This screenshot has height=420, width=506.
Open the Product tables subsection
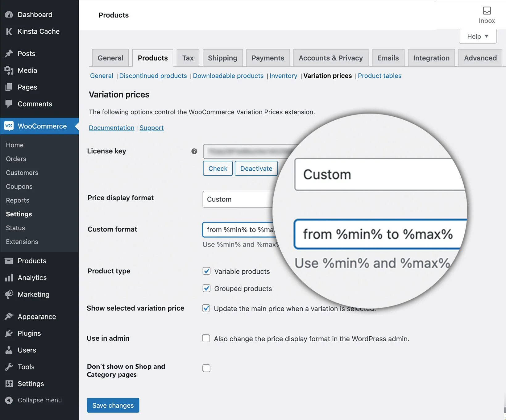click(379, 76)
